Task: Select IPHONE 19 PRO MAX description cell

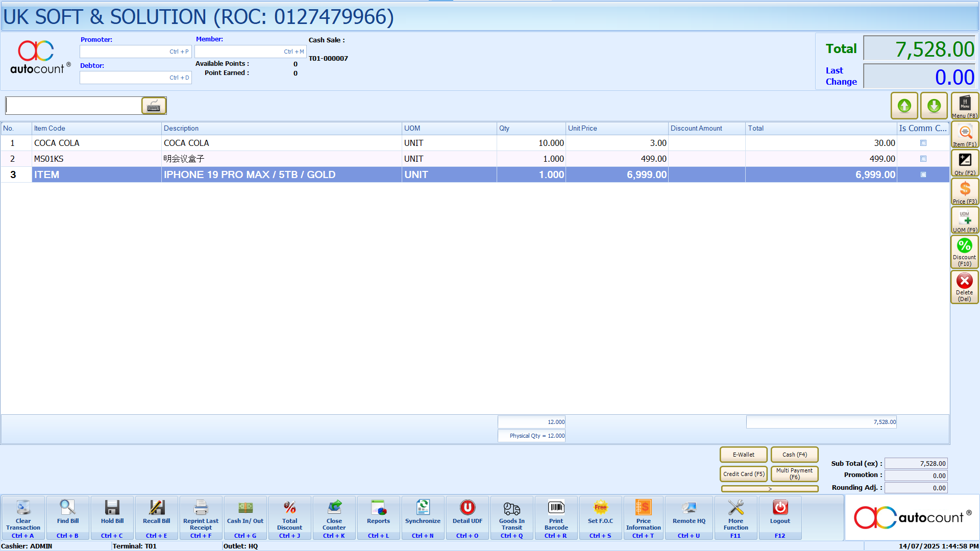Action: pos(281,174)
